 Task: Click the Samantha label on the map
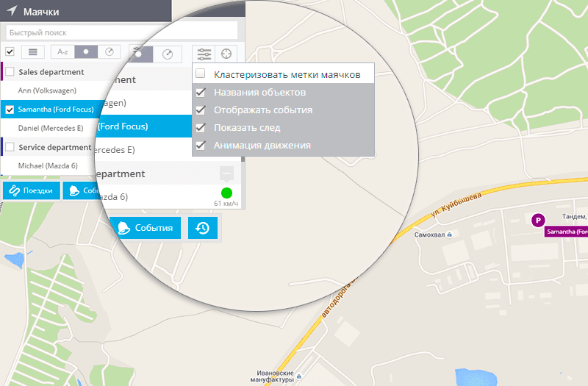[x=566, y=232]
